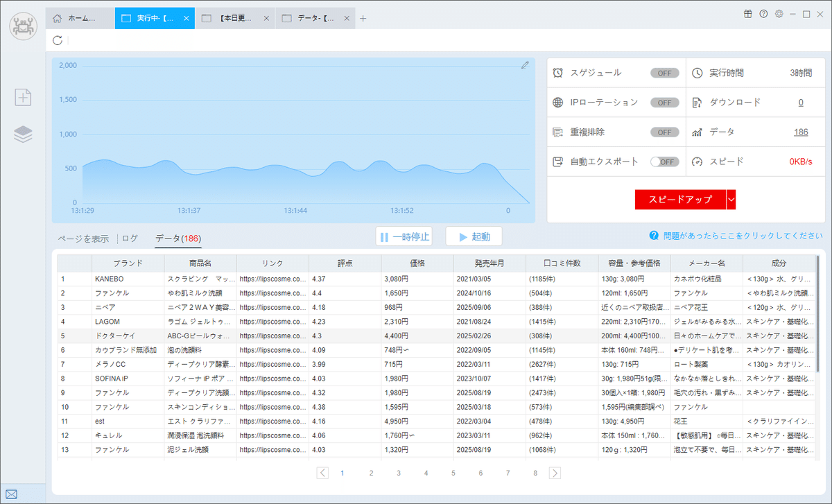Close the 【本日更… tab
832x504 pixels.
[267, 19]
